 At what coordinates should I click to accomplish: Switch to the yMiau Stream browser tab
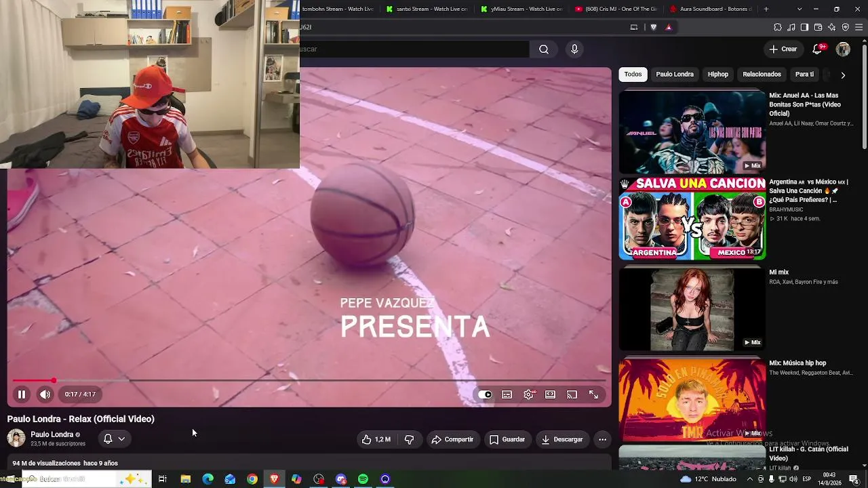pyautogui.click(x=521, y=9)
